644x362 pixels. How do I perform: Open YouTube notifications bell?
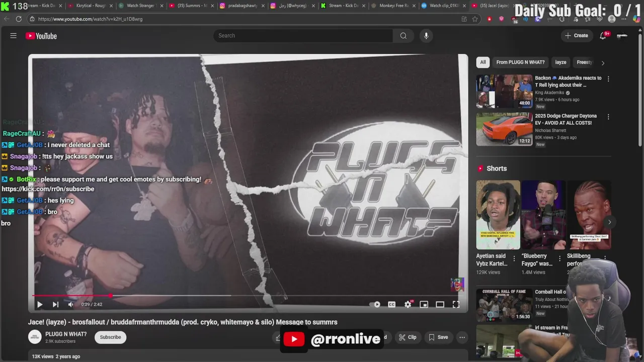[x=603, y=36]
